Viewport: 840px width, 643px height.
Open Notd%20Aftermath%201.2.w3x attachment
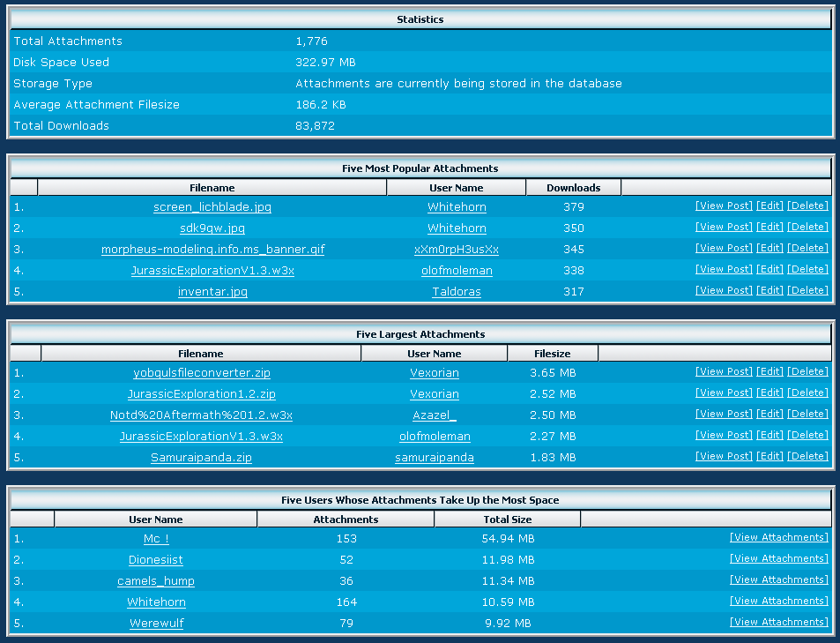[202, 415]
